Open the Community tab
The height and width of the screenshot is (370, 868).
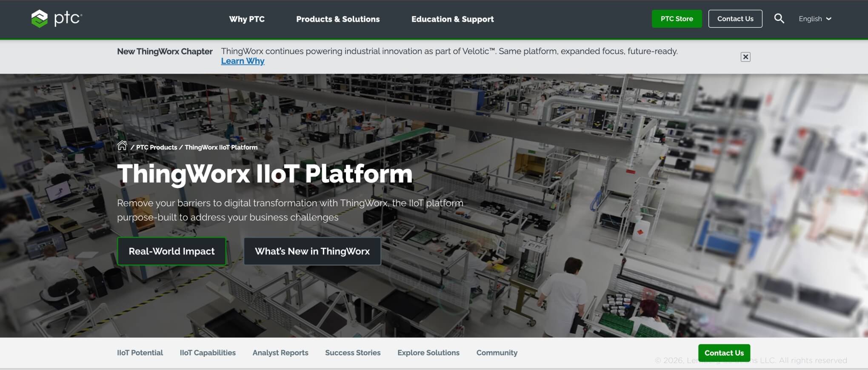click(x=497, y=353)
